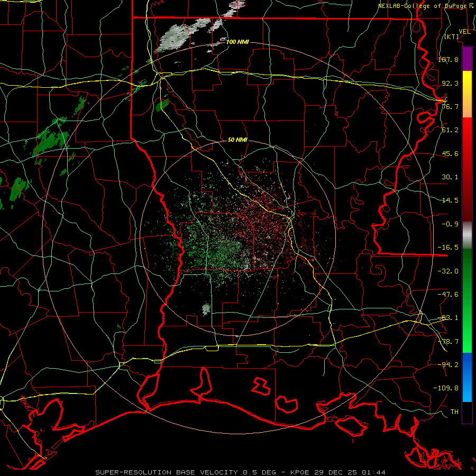Click the purple segment of the color bar

[x=467, y=59]
